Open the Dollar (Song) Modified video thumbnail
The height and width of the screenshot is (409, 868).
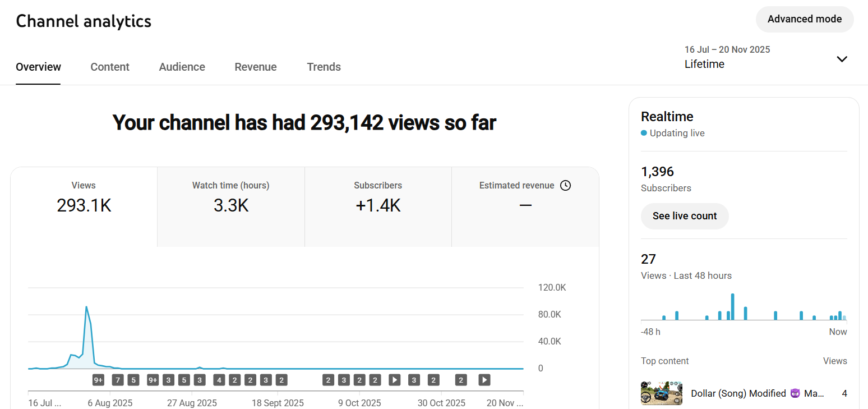(662, 393)
